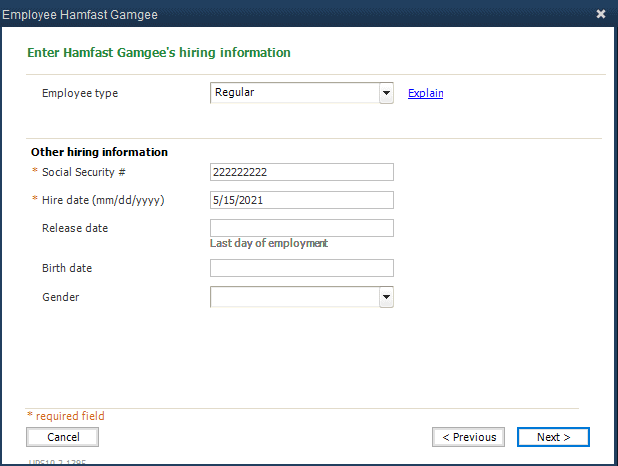Click the hiring information page heading

click(159, 52)
